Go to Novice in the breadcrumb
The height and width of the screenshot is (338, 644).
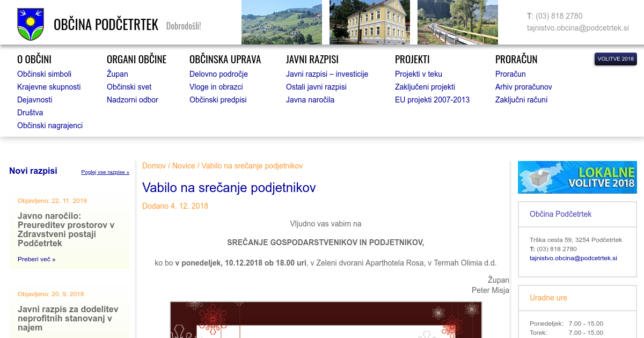click(184, 166)
